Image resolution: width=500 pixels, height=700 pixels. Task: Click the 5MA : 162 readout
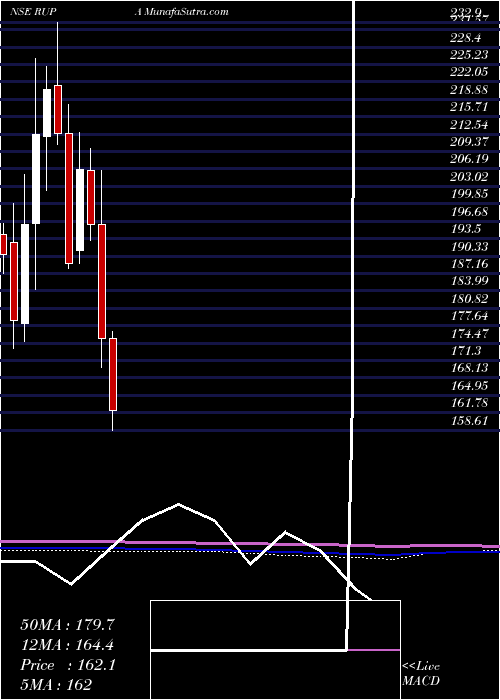click(x=56, y=685)
